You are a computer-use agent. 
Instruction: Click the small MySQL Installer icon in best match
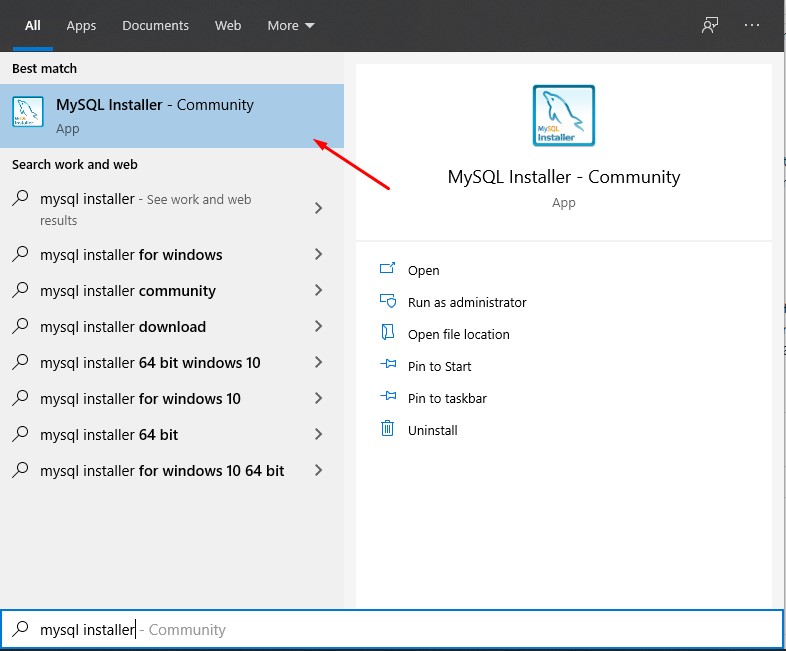click(x=28, y=112)
